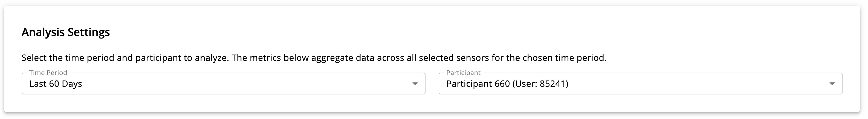Click the "Last 60 Days" selected value

point(56,84)
